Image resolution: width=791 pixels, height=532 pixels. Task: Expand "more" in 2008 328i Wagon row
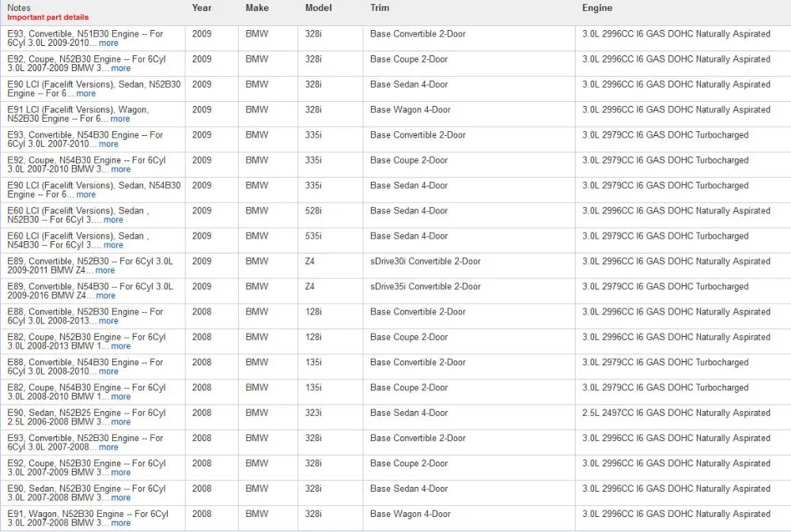(x=120, y=523)
